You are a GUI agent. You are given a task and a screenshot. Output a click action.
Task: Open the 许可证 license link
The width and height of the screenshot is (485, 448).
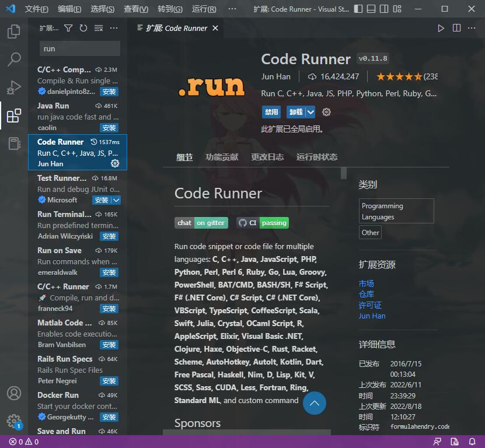[x=370, y=305]
